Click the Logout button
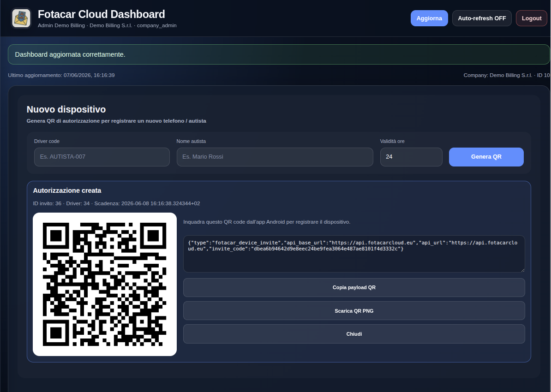 tap(531, 18)
